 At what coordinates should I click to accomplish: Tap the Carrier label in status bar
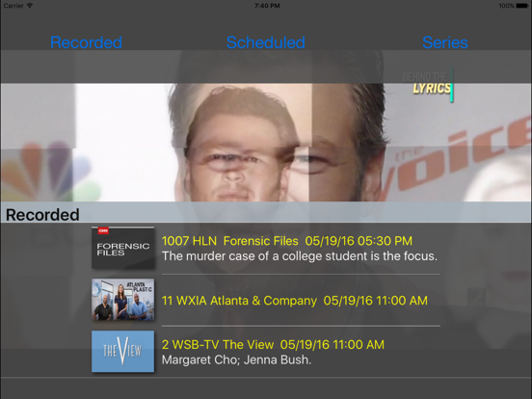click(x=13, y=6)
